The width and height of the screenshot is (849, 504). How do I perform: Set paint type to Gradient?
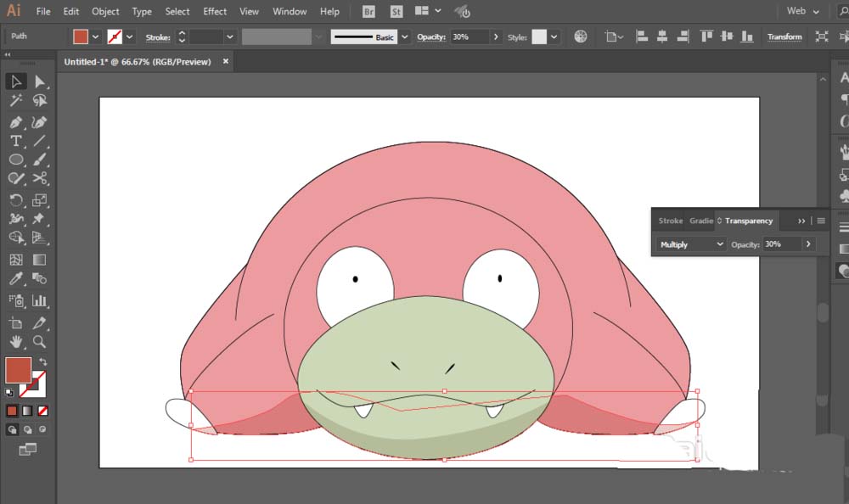pyautogui.click(x=27, y=411)
